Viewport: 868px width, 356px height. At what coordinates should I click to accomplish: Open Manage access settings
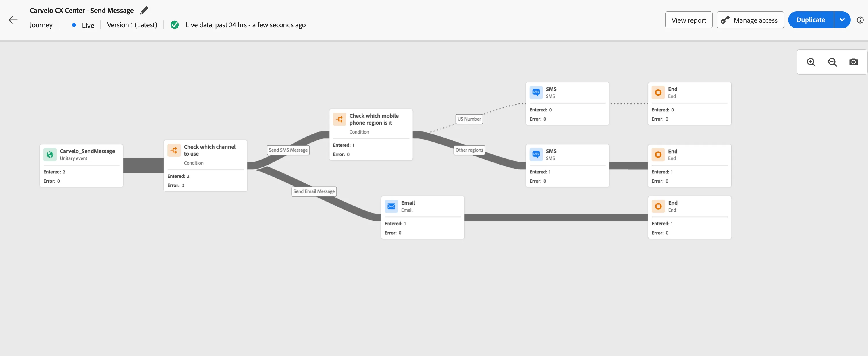pyautogui.click(x=750, y=20)
